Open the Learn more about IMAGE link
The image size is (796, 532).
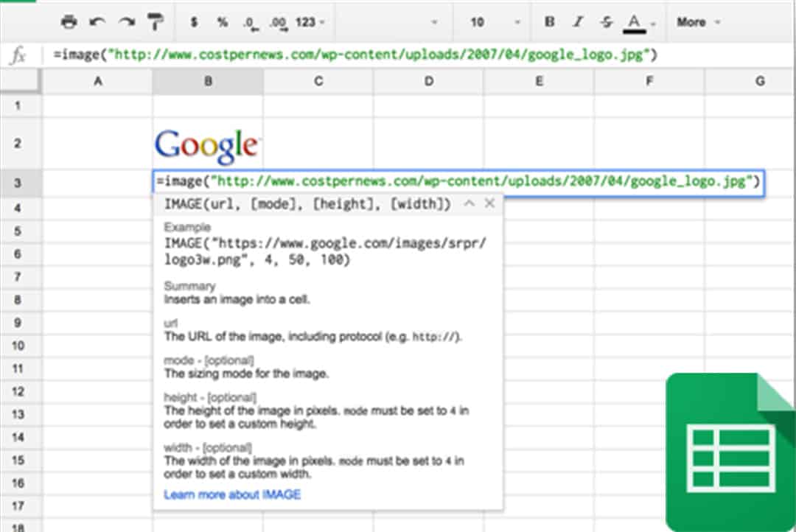tap(232, 494)
